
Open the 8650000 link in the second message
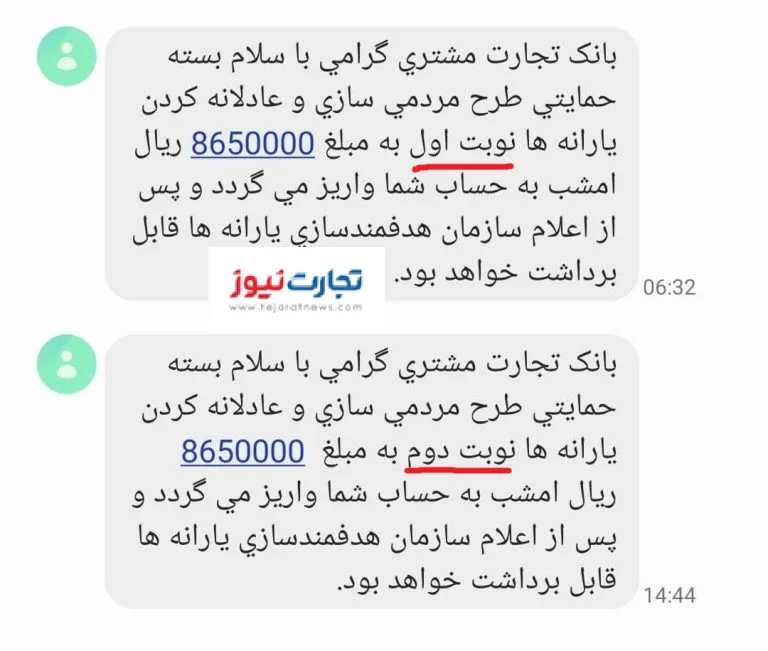coord(243,452)
